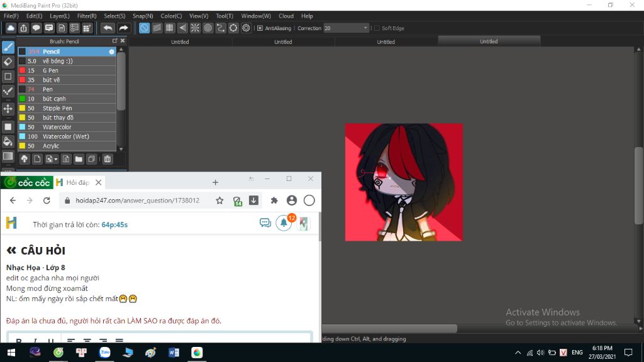Toggle Snap Off mode in the toolbar
The image size is (644, 362).
(x=144, y=28)
